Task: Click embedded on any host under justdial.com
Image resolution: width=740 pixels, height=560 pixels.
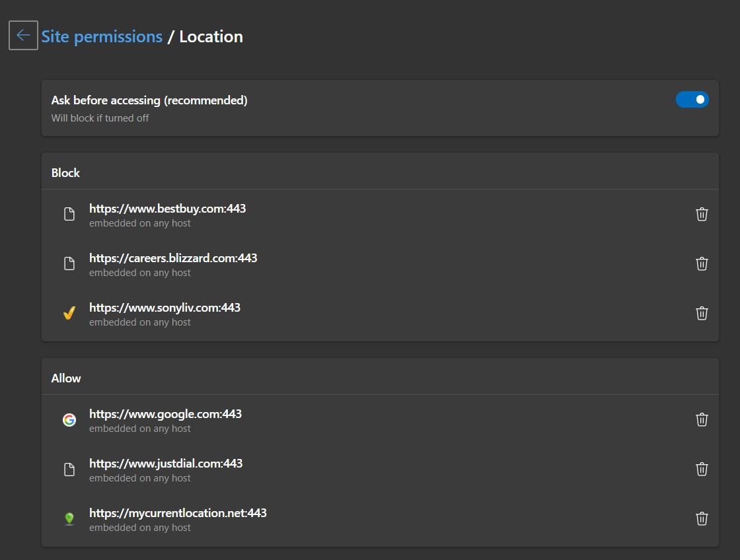Action: coord(139,478)
